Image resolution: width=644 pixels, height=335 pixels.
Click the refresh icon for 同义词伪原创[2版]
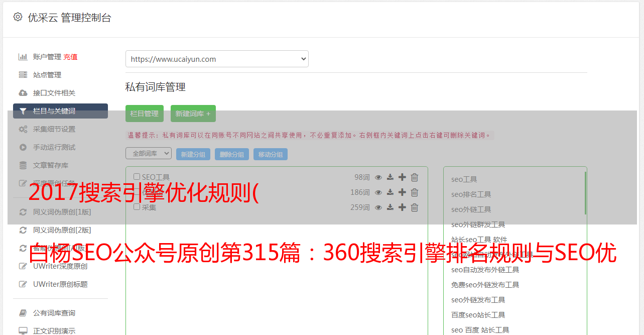23,230
